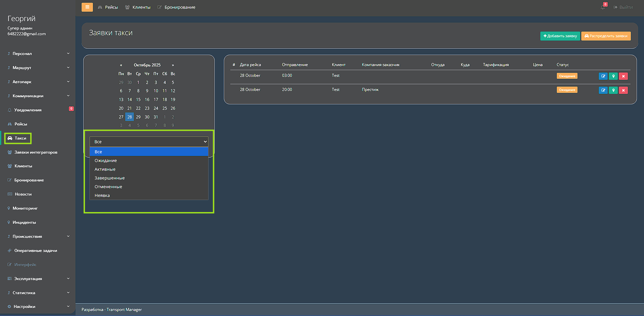The width and height of the screenshot is (644, 316).
Task: Choose Завершенные in the status dropdown
Action: [x=109, y=178]
